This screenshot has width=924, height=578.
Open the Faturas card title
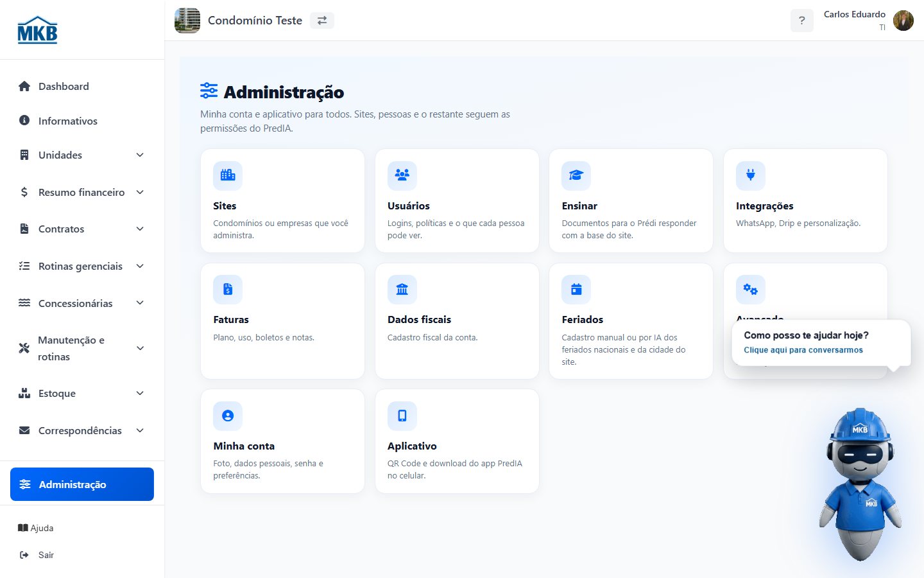tap(231, 320)
